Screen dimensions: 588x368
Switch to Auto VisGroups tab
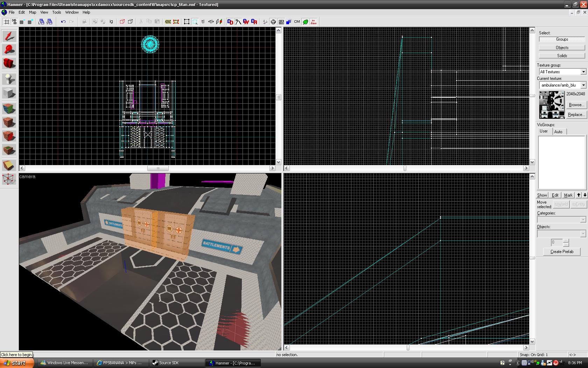(x=559, y=132)
